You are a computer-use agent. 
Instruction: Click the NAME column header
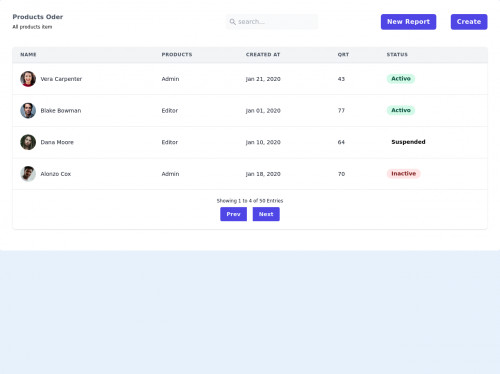[x=28, y=55]
